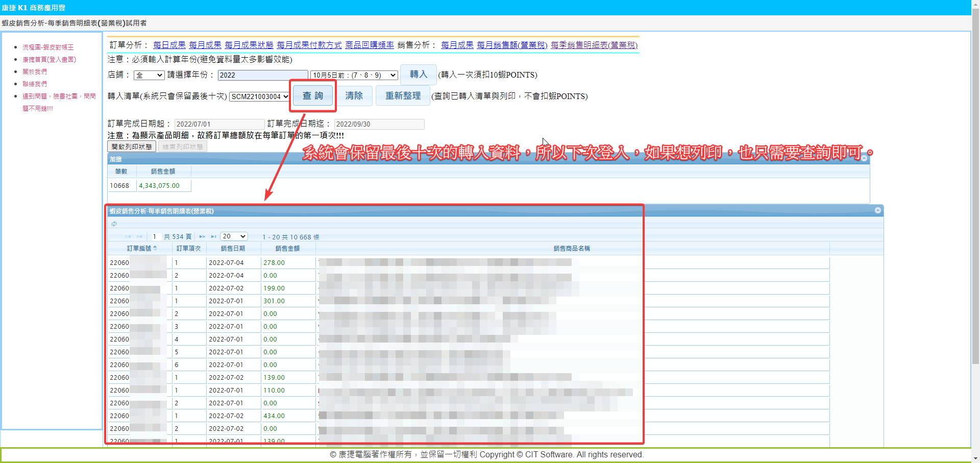The image size is (980, 463).
Task: Go to the next page in pager
Action: coord(202,237)
